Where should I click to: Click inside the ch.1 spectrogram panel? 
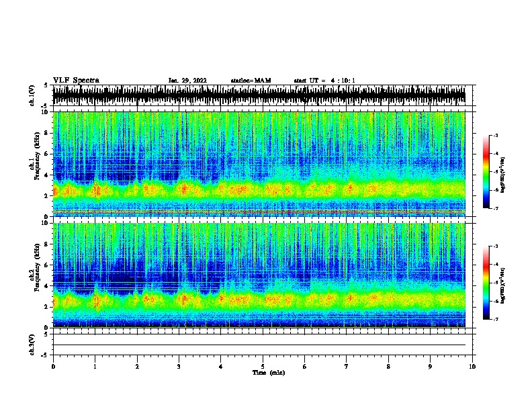(x=259, y=164)
